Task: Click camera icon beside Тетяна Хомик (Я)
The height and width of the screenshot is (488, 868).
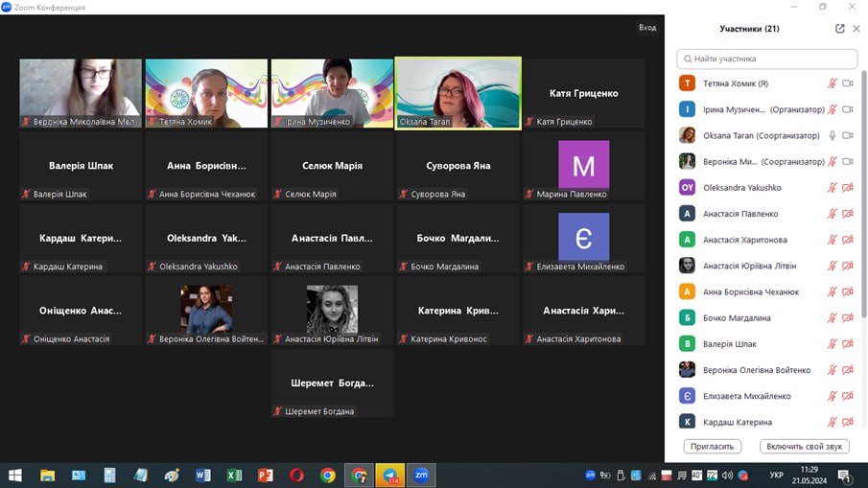Action: click(848, 84)
